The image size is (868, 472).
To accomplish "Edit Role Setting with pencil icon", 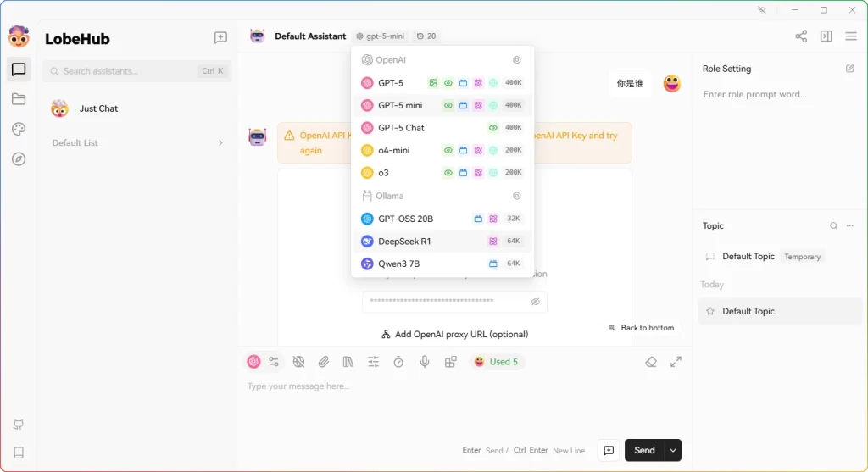I will point(849,69).
